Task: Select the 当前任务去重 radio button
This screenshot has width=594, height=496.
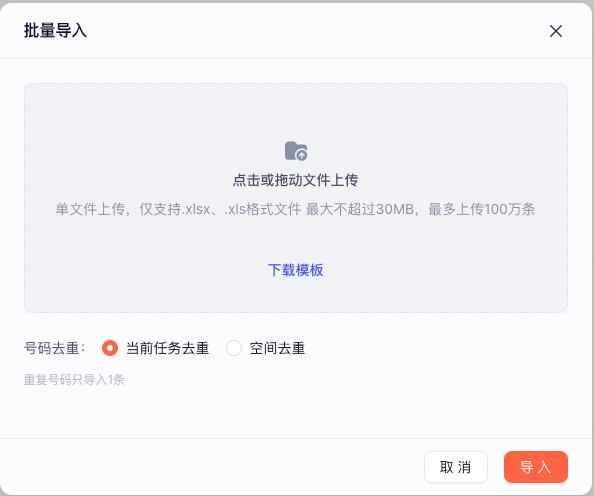Action: pyautogui.click(x=110, y=348)
